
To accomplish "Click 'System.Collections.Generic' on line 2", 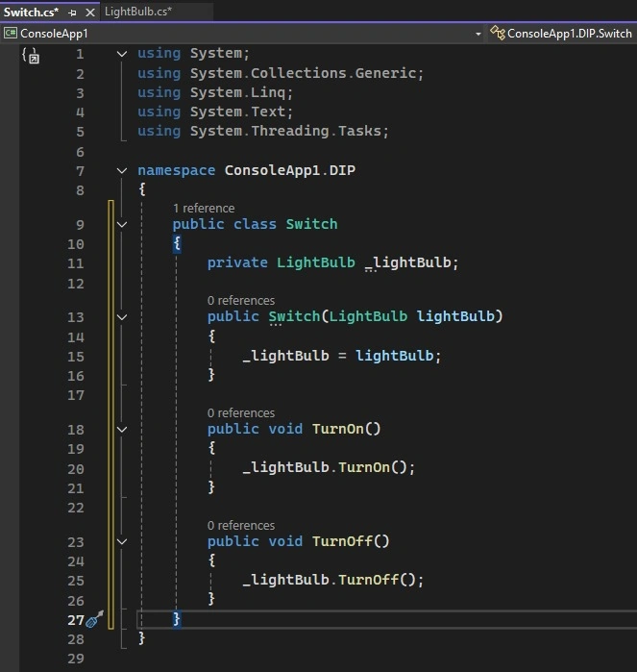I will point(303,73).
